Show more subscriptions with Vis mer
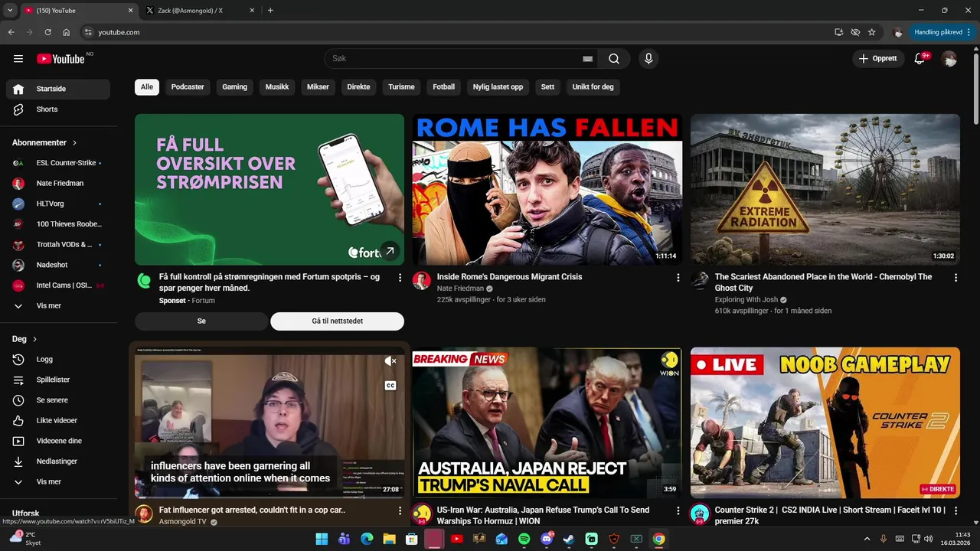The height and width of the screenshot is (551, 980). 58,306
